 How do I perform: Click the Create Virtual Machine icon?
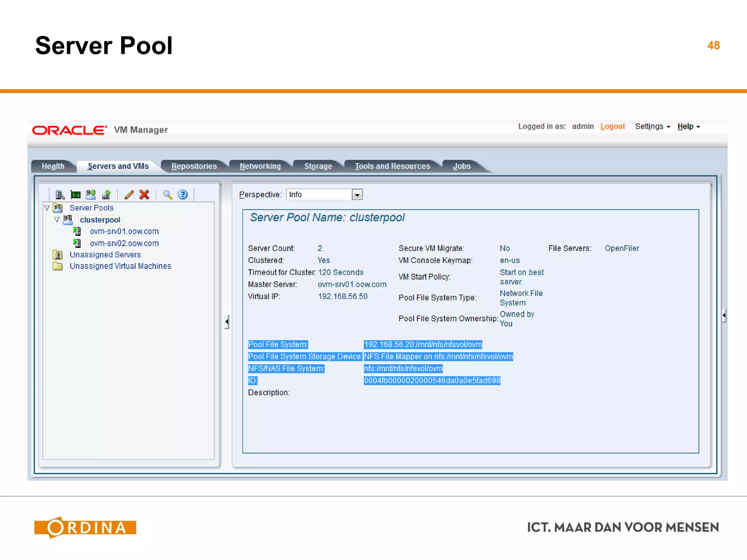[x=107, y=195]
